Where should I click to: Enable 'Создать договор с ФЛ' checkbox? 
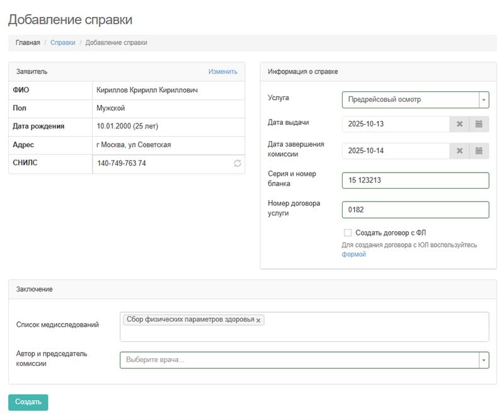(x=348, y=233)
